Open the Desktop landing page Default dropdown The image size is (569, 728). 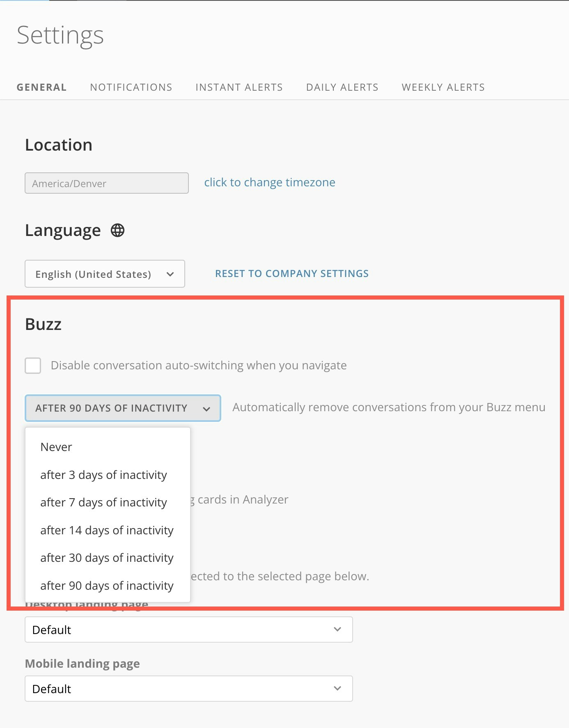point(189,630)
